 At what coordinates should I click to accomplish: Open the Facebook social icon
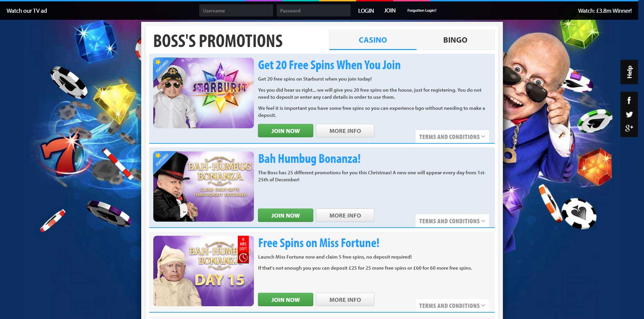point(629,100)
